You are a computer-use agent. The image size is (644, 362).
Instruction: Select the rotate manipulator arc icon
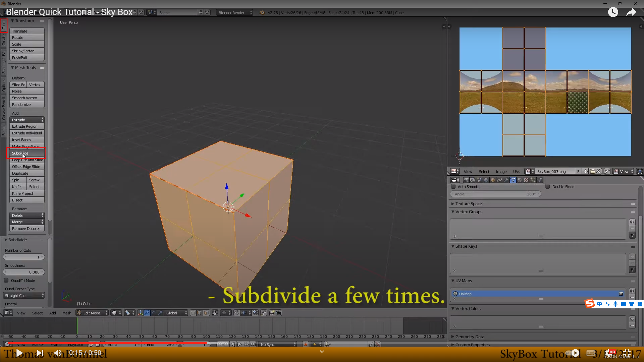click(x=154, y=313)
